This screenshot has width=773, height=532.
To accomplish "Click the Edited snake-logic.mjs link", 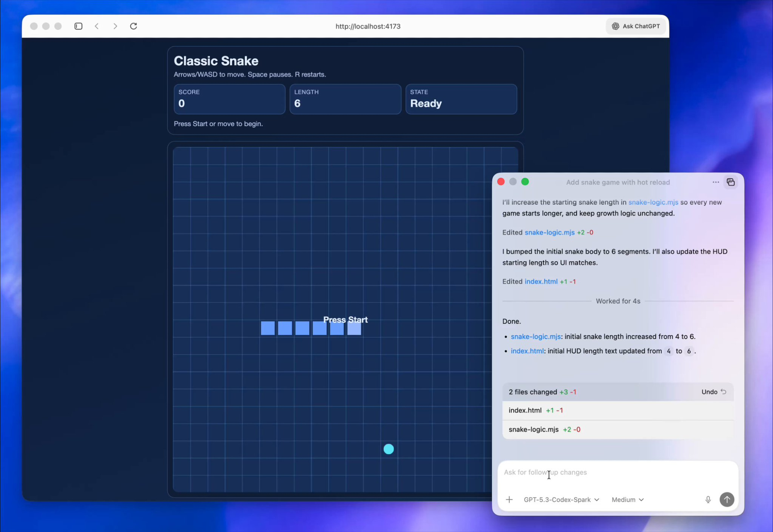I will [549, 232].
